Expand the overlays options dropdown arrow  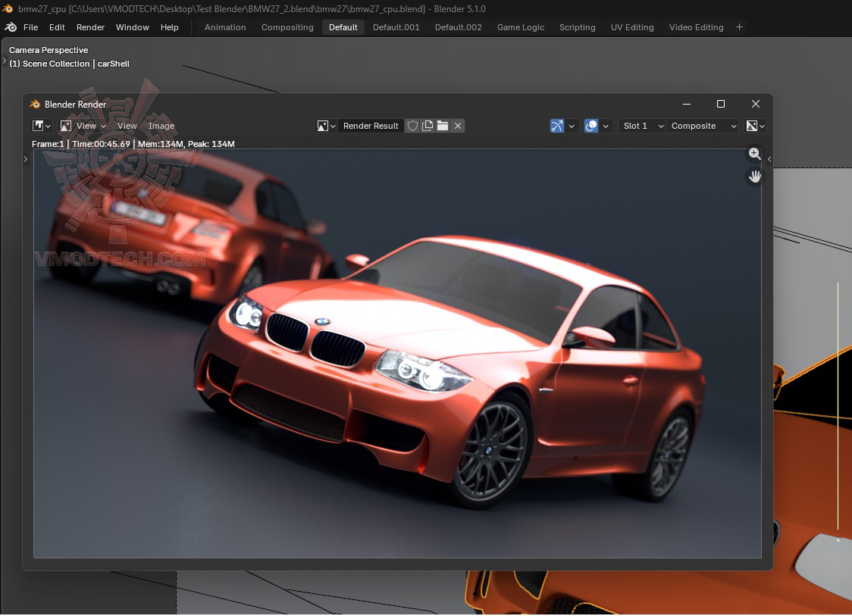(606, 126)
